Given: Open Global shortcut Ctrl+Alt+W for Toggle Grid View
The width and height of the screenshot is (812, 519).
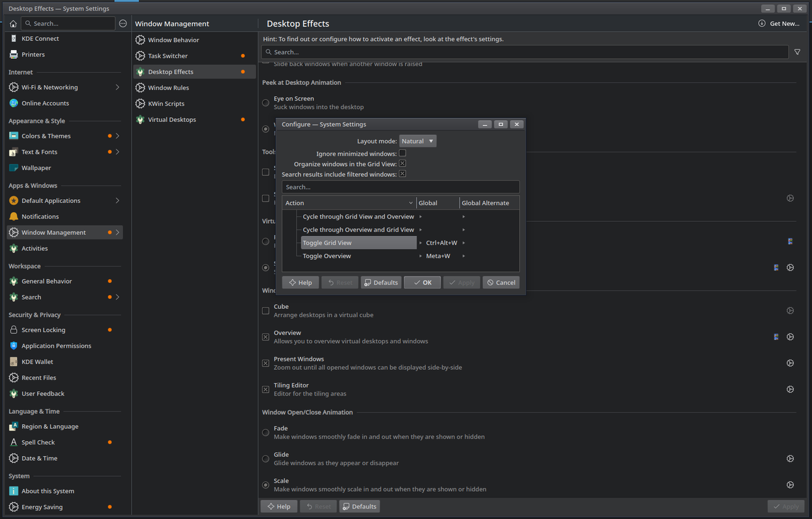Looking at the screenshot, I should pos(441,243).
